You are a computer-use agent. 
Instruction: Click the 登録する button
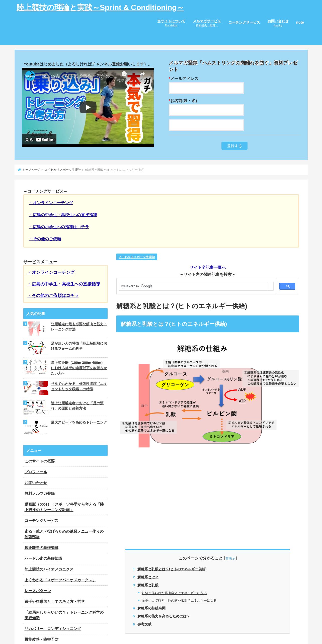[x=234, y=146]
